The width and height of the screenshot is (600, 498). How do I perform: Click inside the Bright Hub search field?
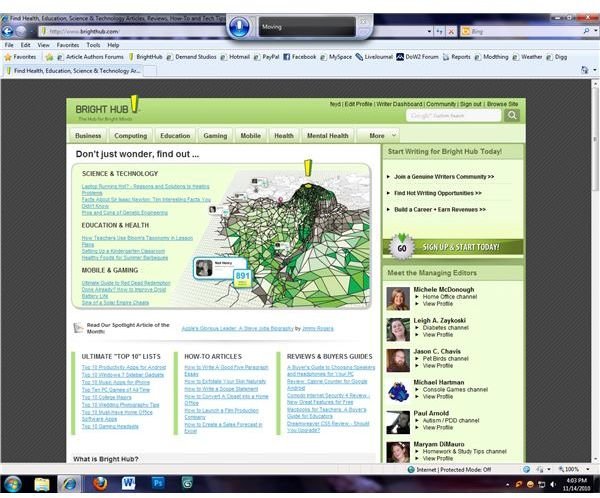(x=453, y=115)
